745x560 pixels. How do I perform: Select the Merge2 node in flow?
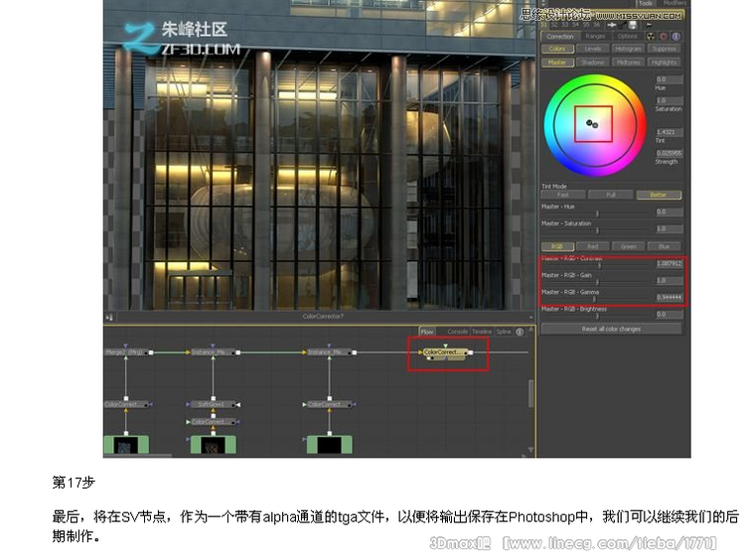(x=125, y=352)
